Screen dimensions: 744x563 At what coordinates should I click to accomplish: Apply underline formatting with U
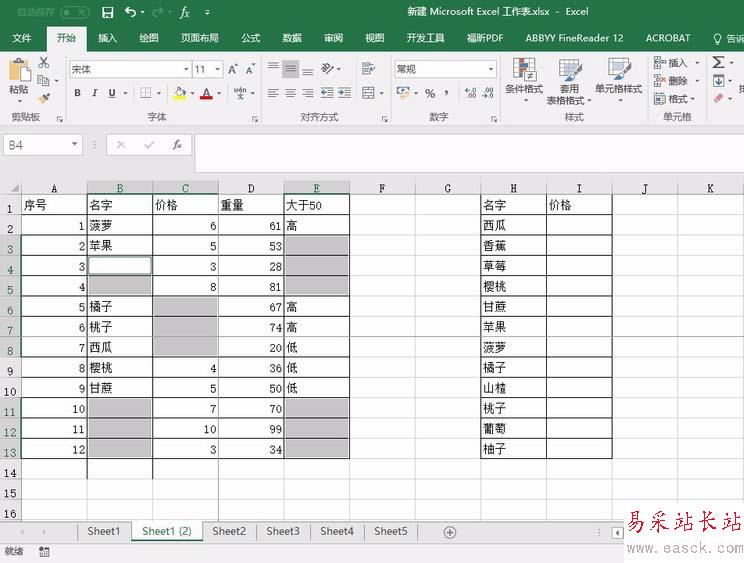[112, 93]
